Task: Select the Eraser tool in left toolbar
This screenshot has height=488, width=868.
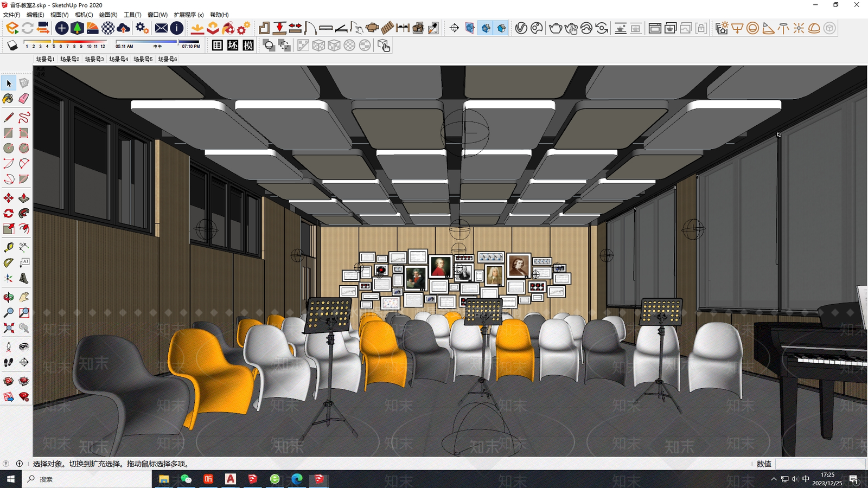Action: pos(24,99)
